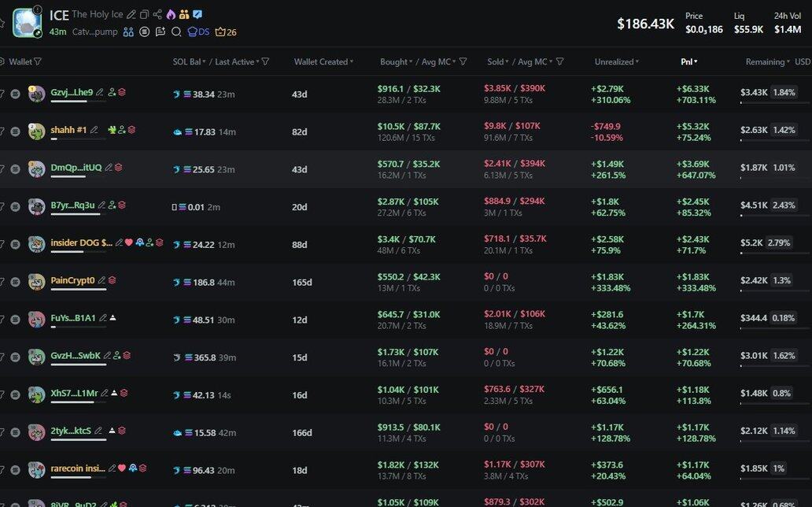Click the purple flame icon in the header

click(x=171, y=15)
